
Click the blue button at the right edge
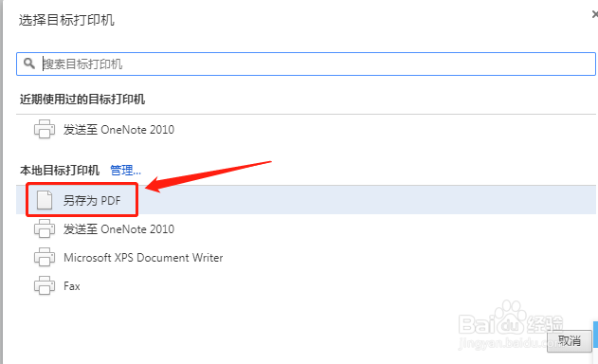(596, 335)
